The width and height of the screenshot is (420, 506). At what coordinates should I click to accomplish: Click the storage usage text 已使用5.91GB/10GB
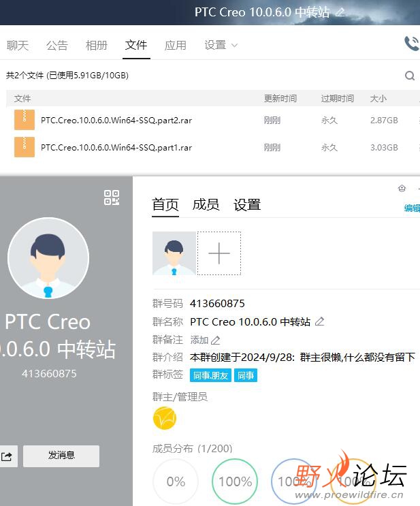point(88,76)
